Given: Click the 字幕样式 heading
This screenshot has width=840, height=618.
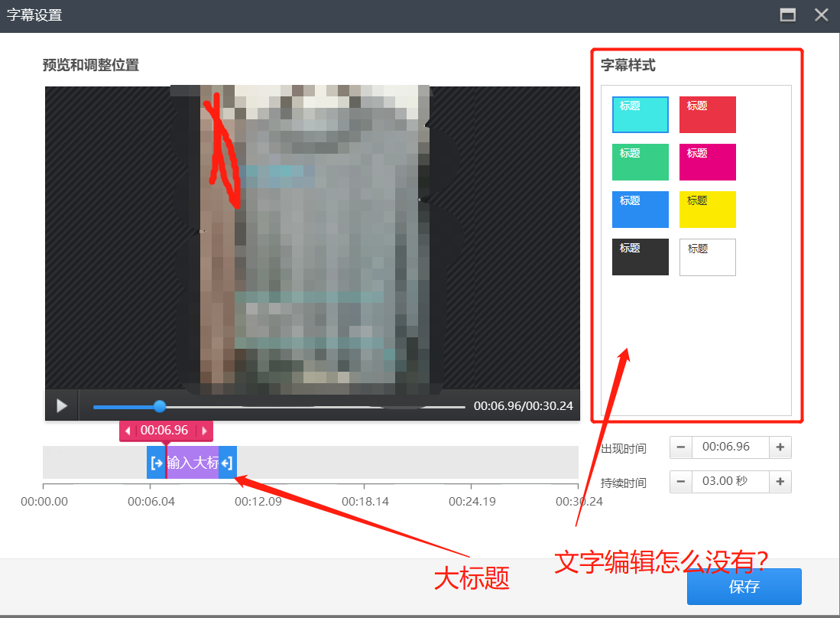Looking at the screenshot, I should [x=628, y=65].
